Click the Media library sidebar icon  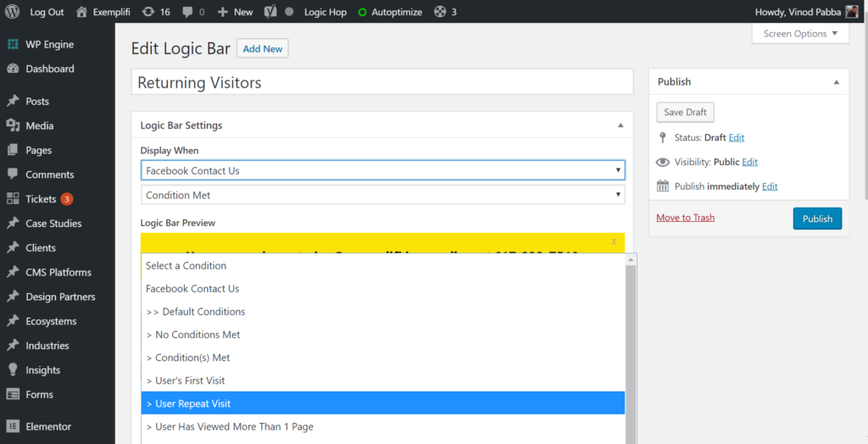pos(13,125)
